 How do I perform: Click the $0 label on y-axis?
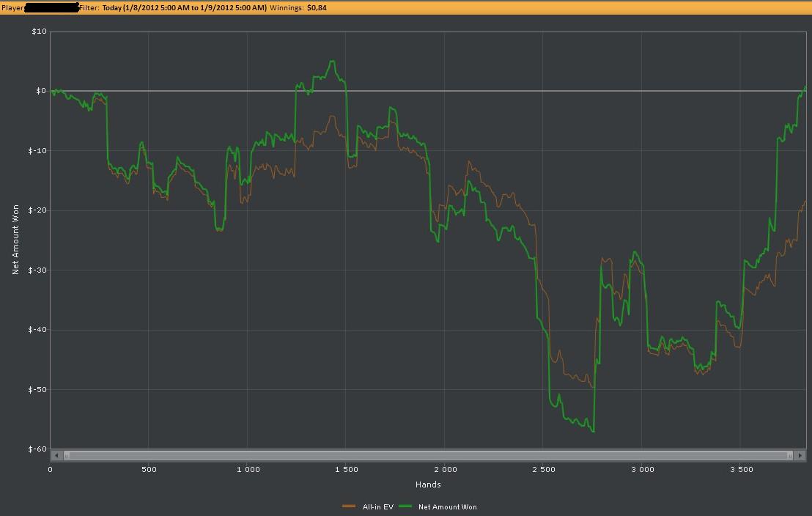click(x=40, y=91)
